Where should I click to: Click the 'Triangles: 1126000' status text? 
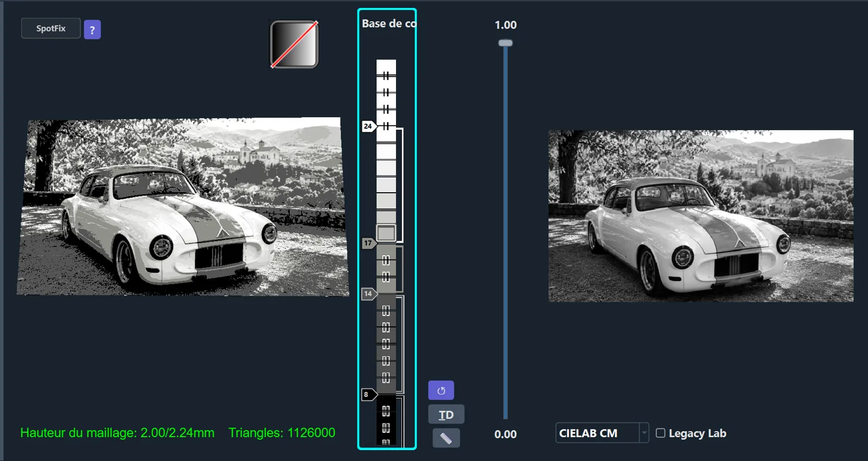point(282,433)
